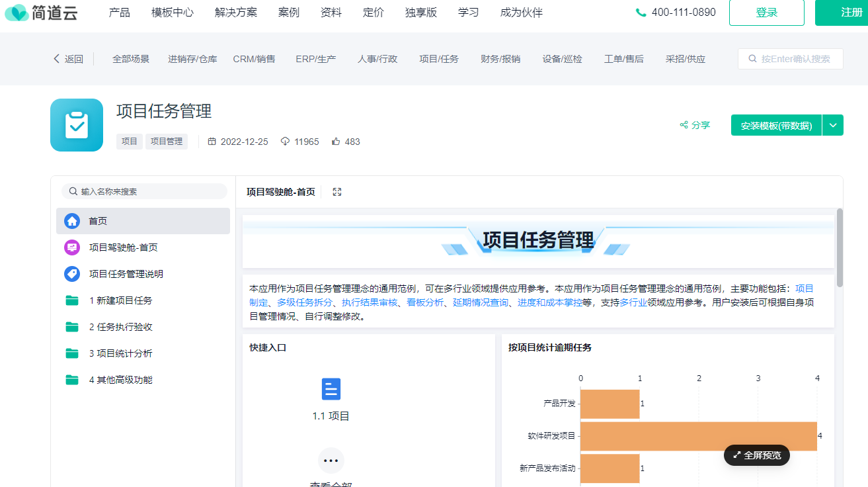
Task: Select the 全部场景 category tab
Action: [x=131, y=59]
